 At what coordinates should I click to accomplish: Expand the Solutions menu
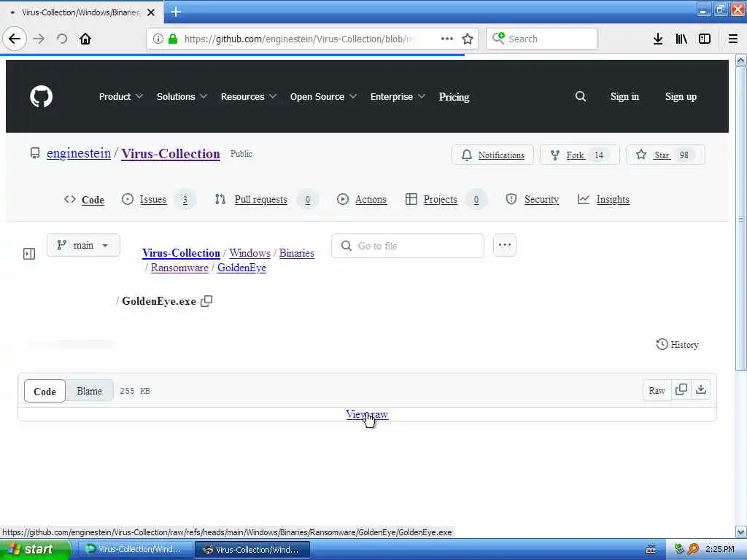click(x=182, y=97)
